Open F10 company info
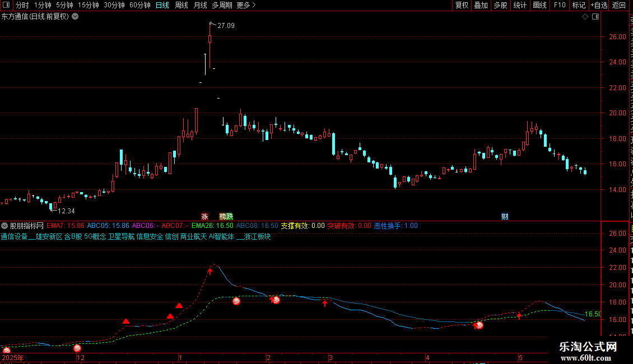This screenshot has width=633, height=364. pos(560,5)
